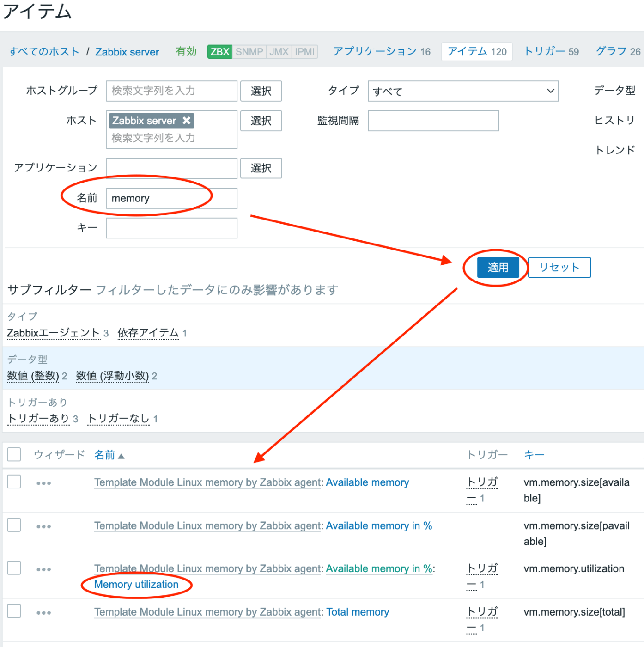Open wizard menu dots for Total memory row
Image resolution: width=644 pixels, height=647 pixels.
[x=43, y=613]
